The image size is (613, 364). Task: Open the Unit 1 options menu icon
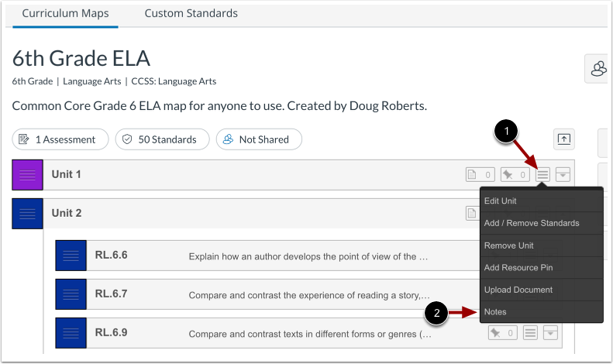point(543,175)
